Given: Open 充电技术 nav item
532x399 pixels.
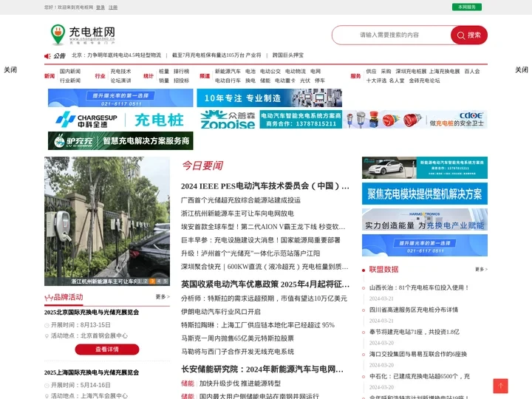Looking at the screenshot, I should pos(120,71).
